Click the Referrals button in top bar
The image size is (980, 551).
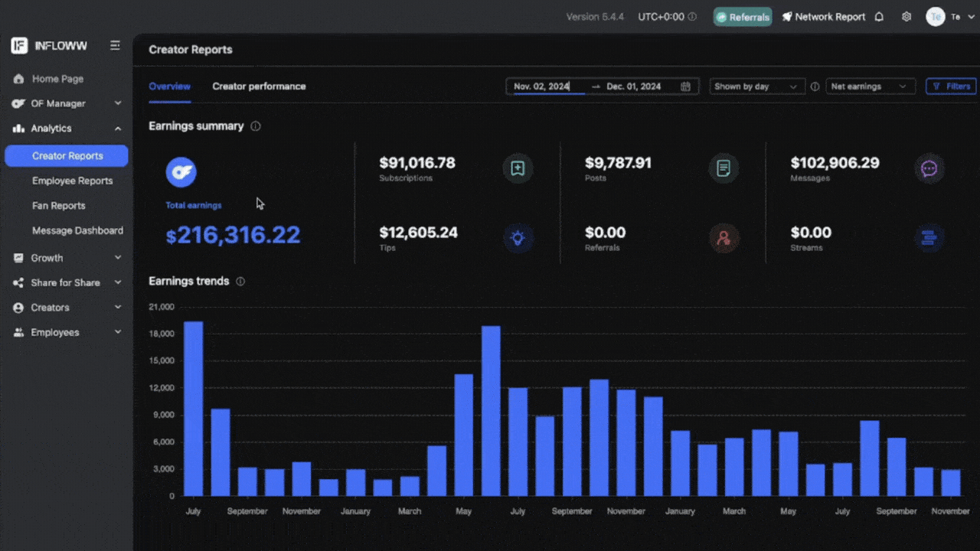coord(742,17)
